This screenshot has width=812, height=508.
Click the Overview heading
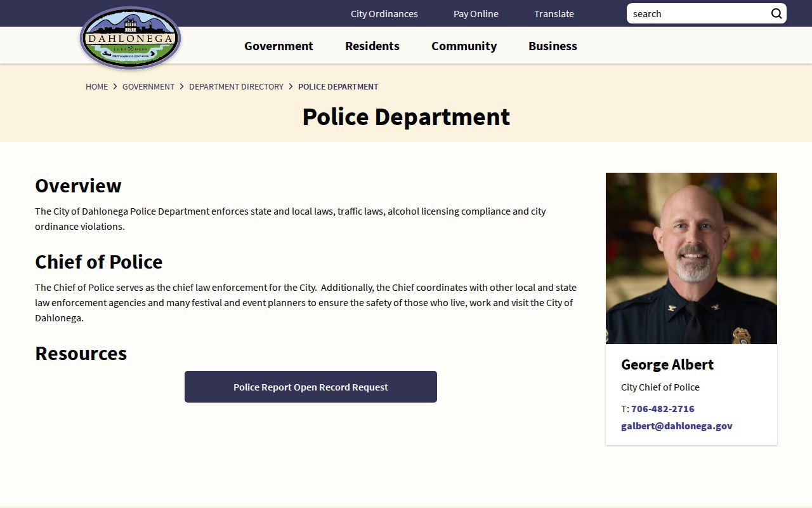point(78,185)
